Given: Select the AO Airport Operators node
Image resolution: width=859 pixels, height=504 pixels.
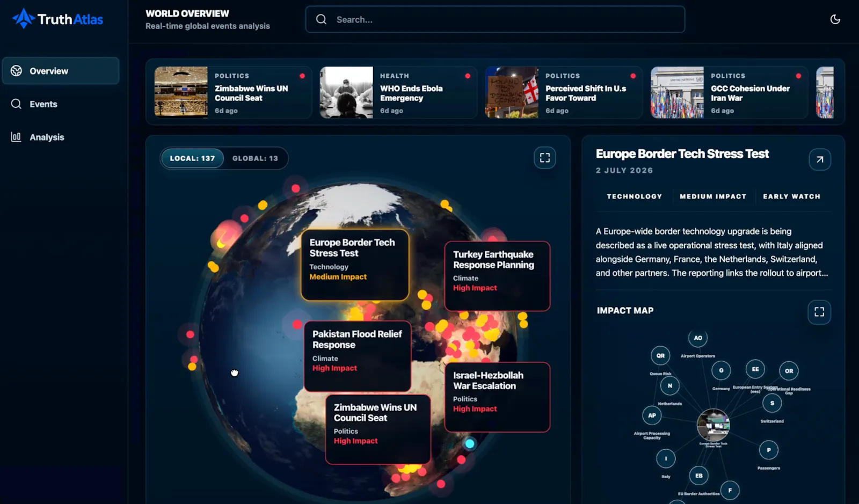Looking at the screenshot, I should click(698, 338).
